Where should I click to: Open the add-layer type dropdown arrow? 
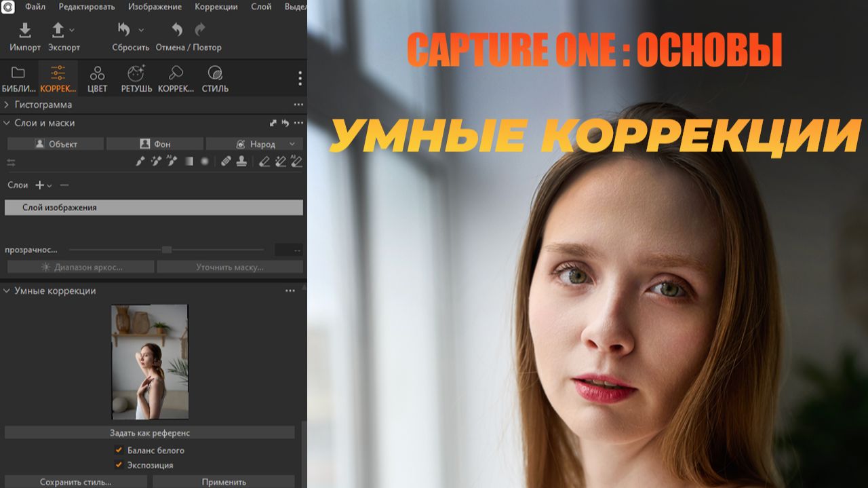pos(49,185)
